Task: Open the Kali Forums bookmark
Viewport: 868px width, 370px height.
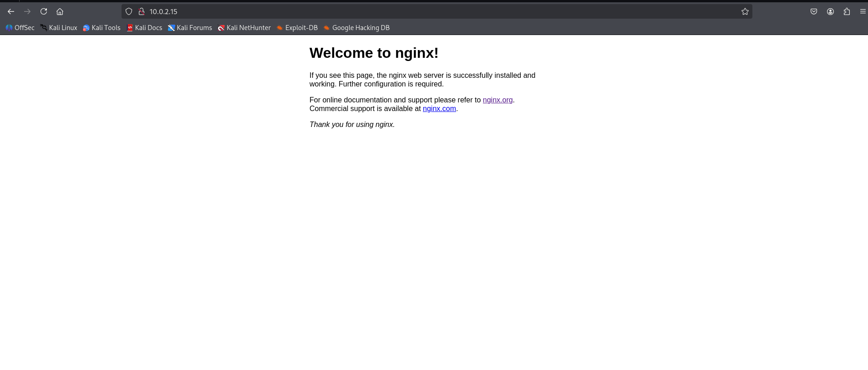Action: pos(190,28)
